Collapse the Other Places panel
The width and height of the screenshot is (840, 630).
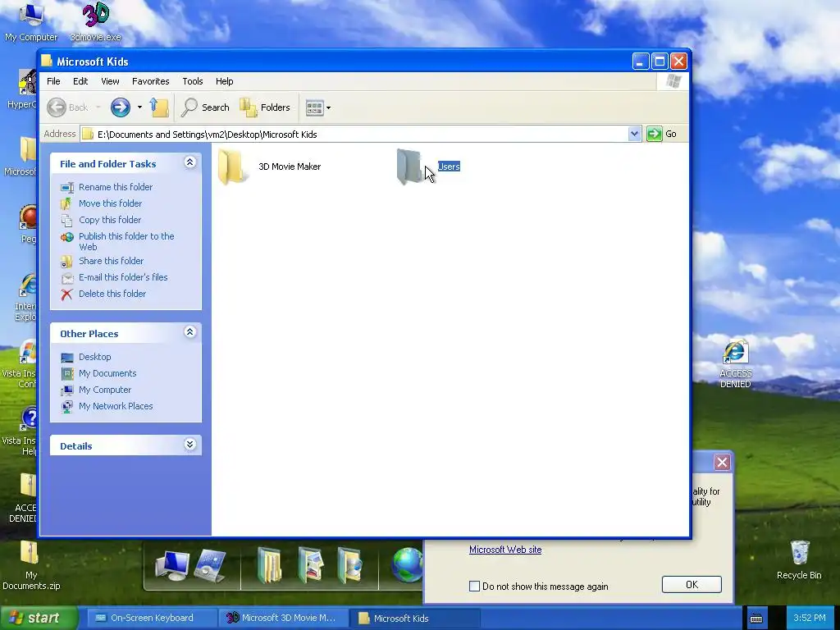189,332
